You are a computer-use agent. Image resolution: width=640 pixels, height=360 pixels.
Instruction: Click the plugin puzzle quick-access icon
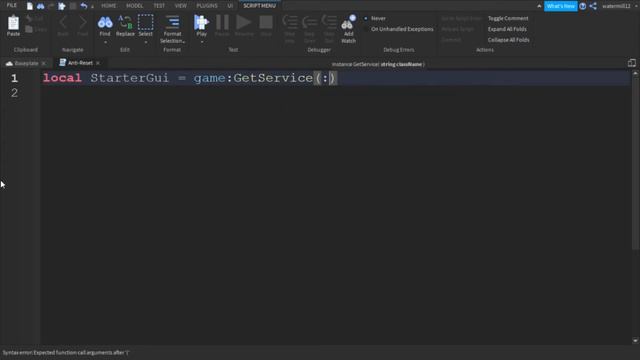pos(62,6)
